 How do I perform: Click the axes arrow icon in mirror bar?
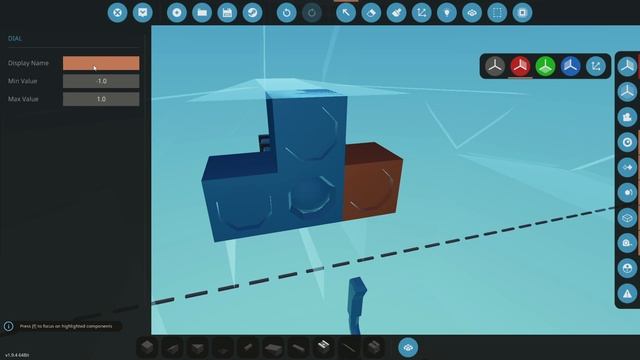coord(596,66)
